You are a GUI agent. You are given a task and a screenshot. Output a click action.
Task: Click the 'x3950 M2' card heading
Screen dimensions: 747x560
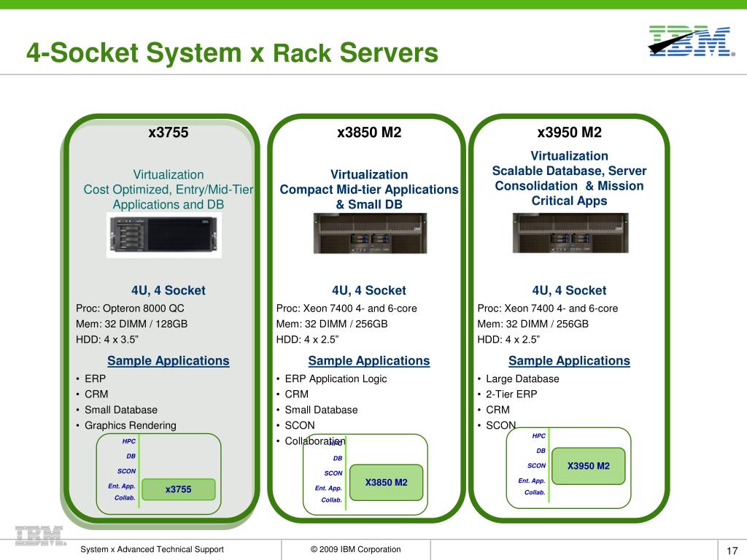pyautogui.click(x=569, y=133)
